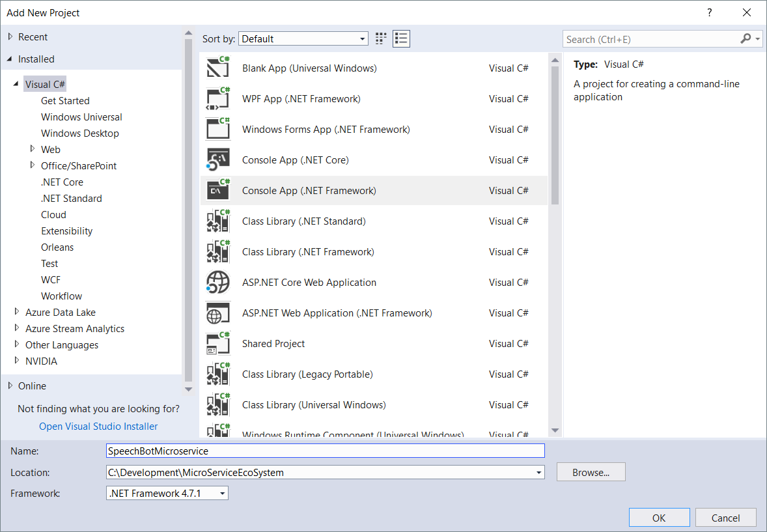Click the template list scroll up arrow
The width and height of the screenshot is (767, 532).
(555, 60)
